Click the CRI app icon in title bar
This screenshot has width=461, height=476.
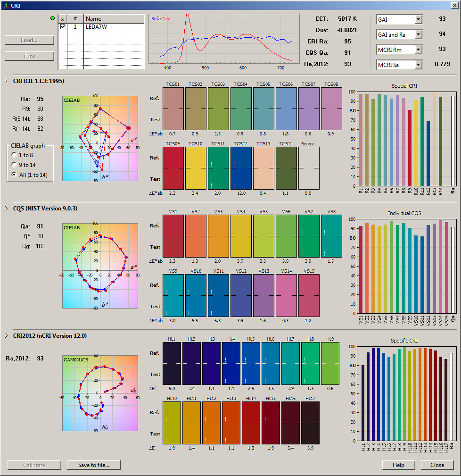pos(5,5)
